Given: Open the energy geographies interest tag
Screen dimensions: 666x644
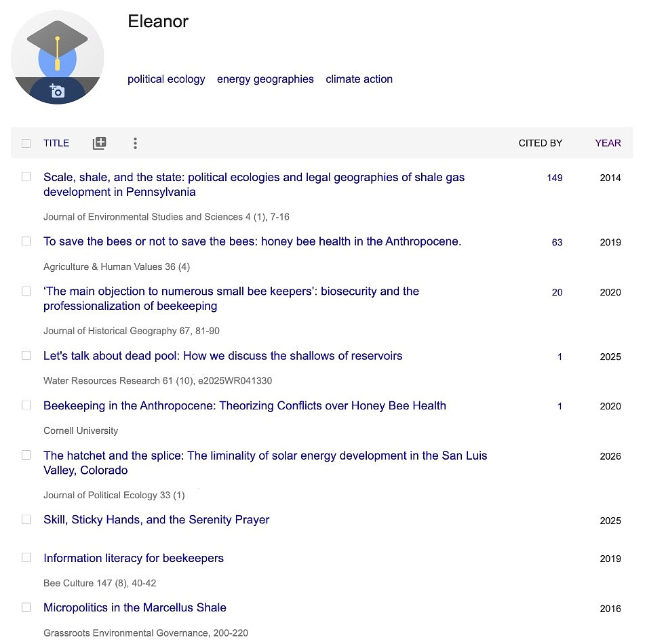Looking at the screenshot, I should 265,79.
